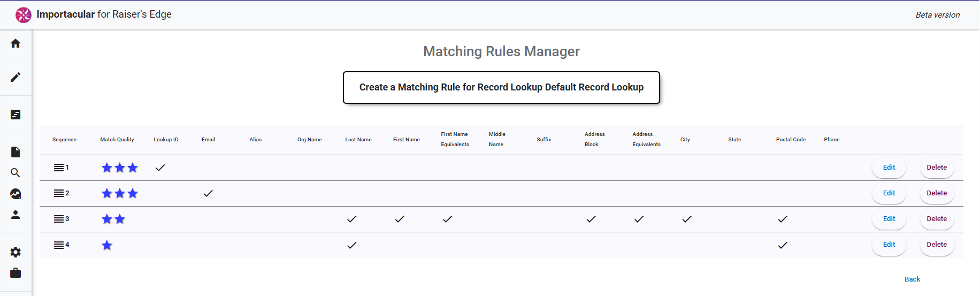Click the briefcase icon in sidebar
The width and height of the screenshot is (980, 296).
[x=16, y=273]
